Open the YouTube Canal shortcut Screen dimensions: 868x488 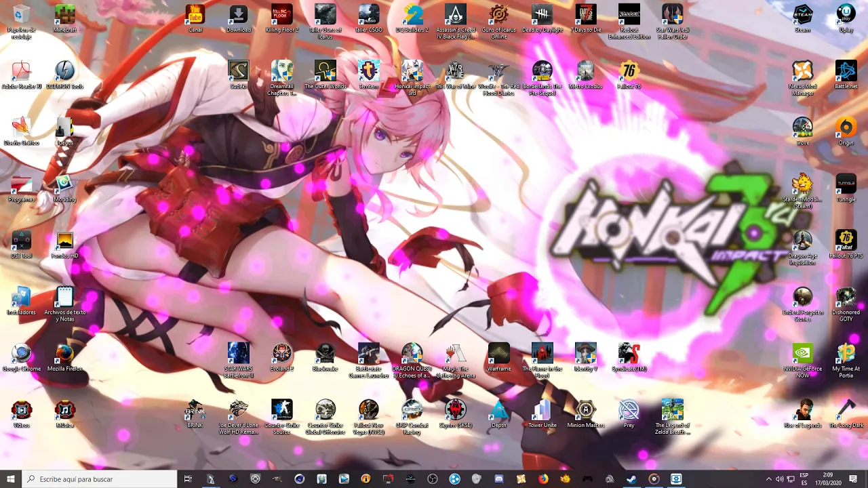click(x=195, y=18)
